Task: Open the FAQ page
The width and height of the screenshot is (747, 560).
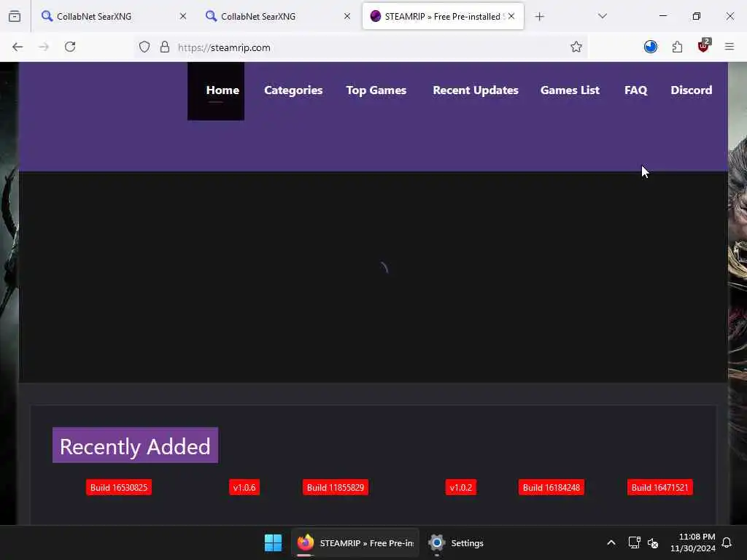Action: pyautogui.click(x=635, y=90)
